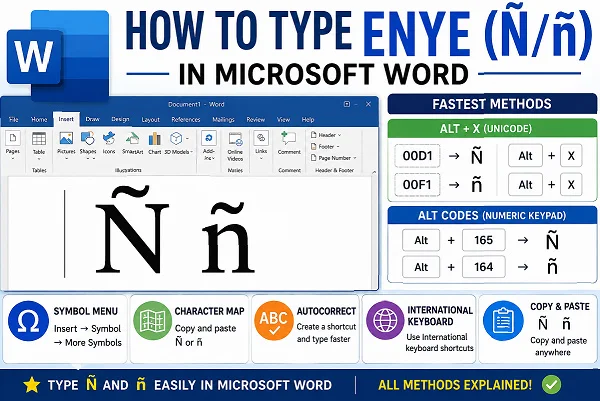
Task: Insert a Table from the ribbon
Action: pyautogui.click(x=39, y=144)
